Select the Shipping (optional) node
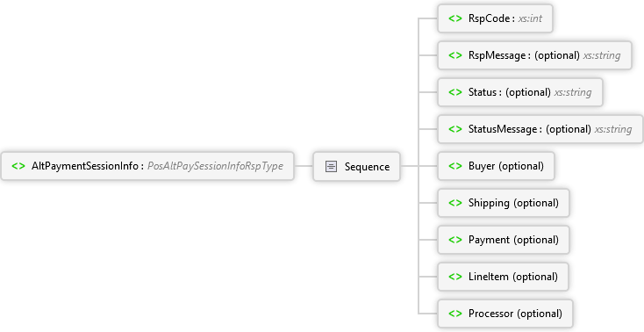This screenshot has height=332, width=644. point(504,203)
